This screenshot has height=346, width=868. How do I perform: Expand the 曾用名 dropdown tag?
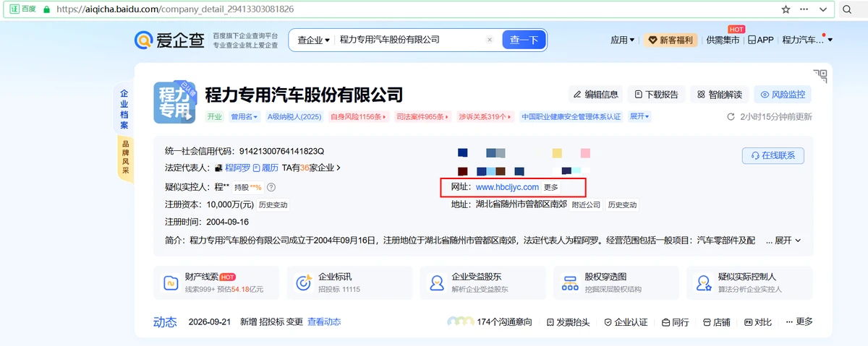click(x=244, y=116)
